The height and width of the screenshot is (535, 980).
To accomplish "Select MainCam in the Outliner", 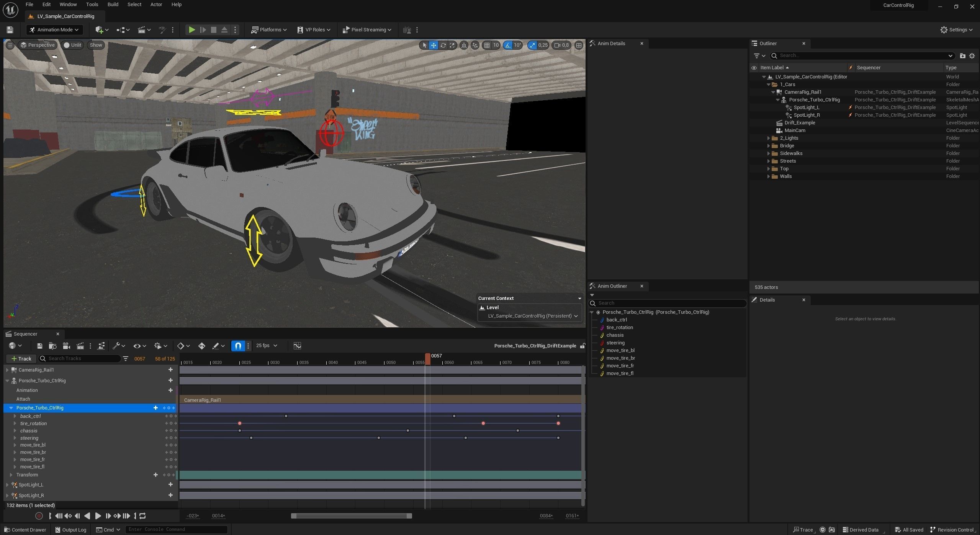I will [795, 130].
